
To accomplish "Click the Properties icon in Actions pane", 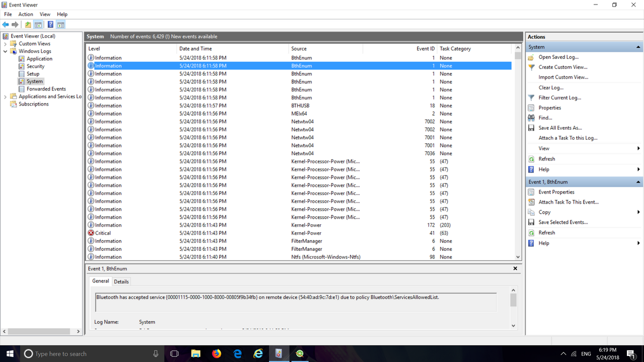I will 531,108.
